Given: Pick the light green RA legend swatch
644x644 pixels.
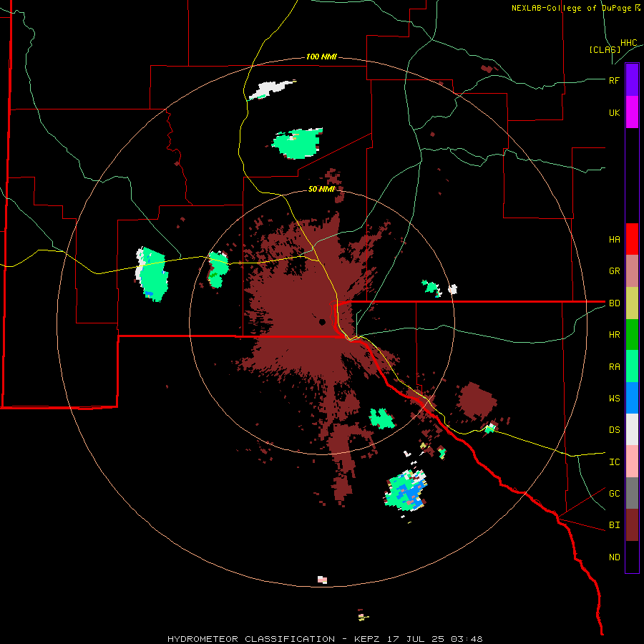Looking at the screenshot, I should (632, 366).
